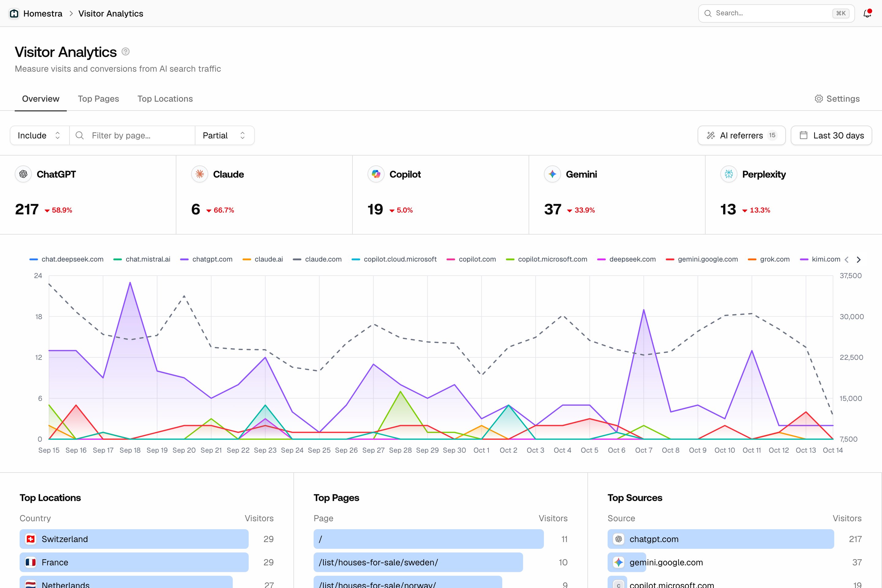Click the chatgpt.com visitors bar
Viewport: 882px width, 588px height.
(721, 539)
